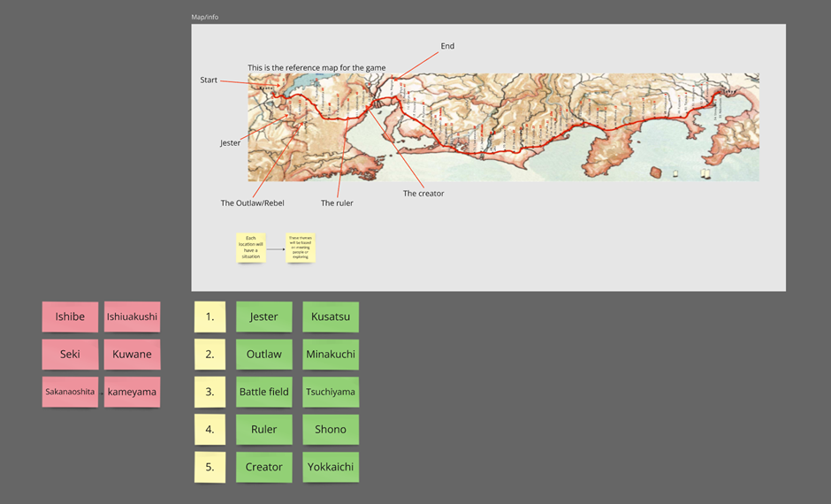This screenshot has width=831, height=504.
Task: Select the green Yokkaichi sticky note
Action: 331,467
